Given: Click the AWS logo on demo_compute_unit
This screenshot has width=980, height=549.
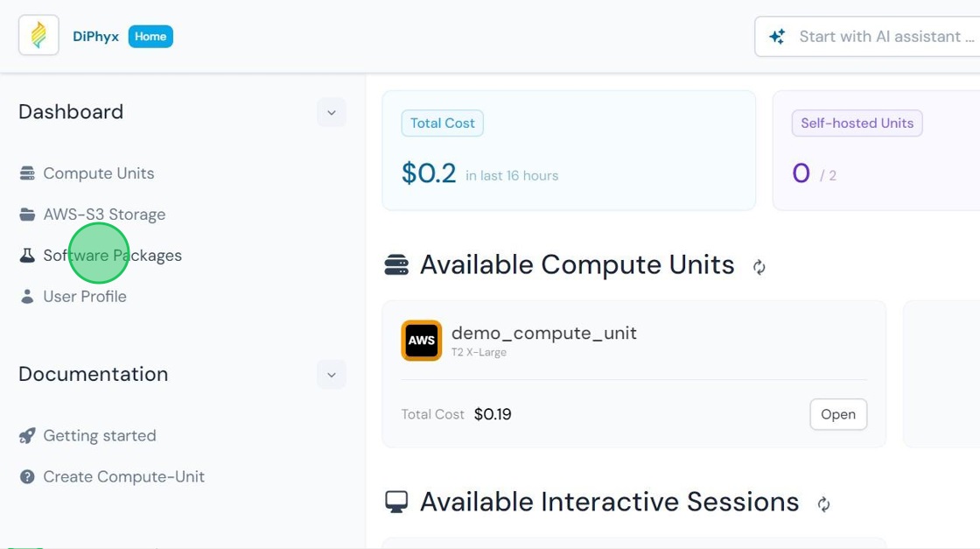Looking at the screenshot, I should click(421, 340).
